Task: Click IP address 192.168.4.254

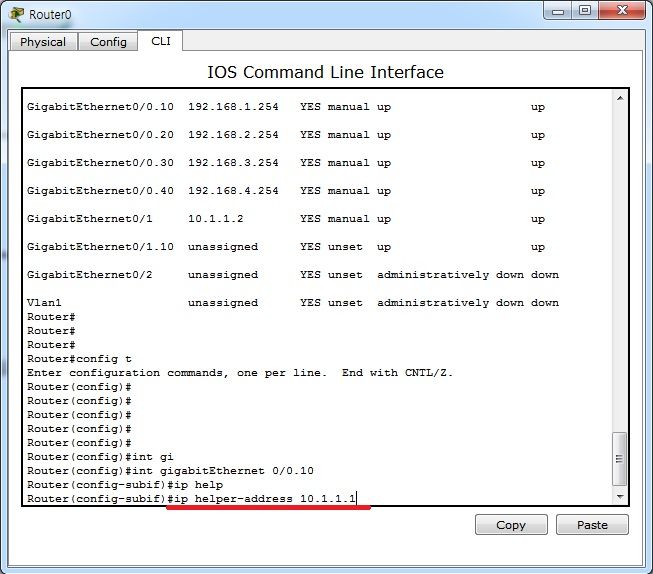Action: (233, 190)
